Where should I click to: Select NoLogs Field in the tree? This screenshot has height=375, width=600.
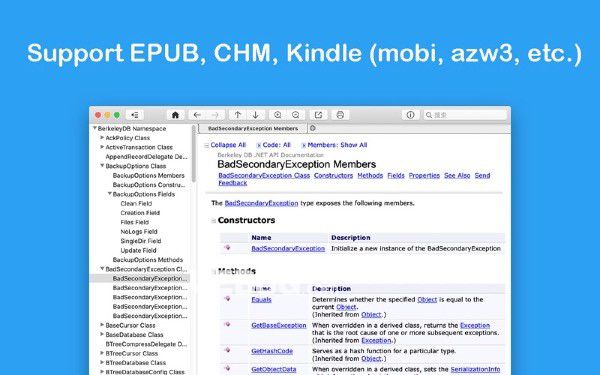(x=139, y=232)
